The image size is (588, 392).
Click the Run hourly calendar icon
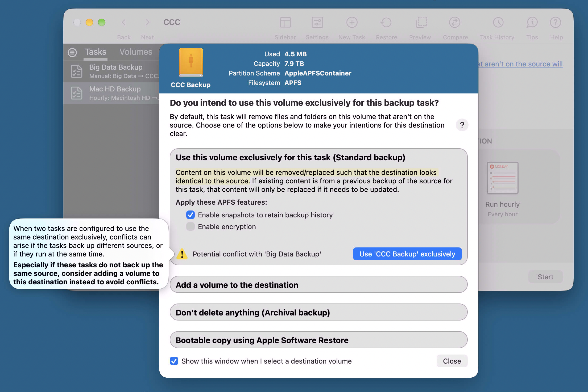pyautogui.click(x=503, y=178)
